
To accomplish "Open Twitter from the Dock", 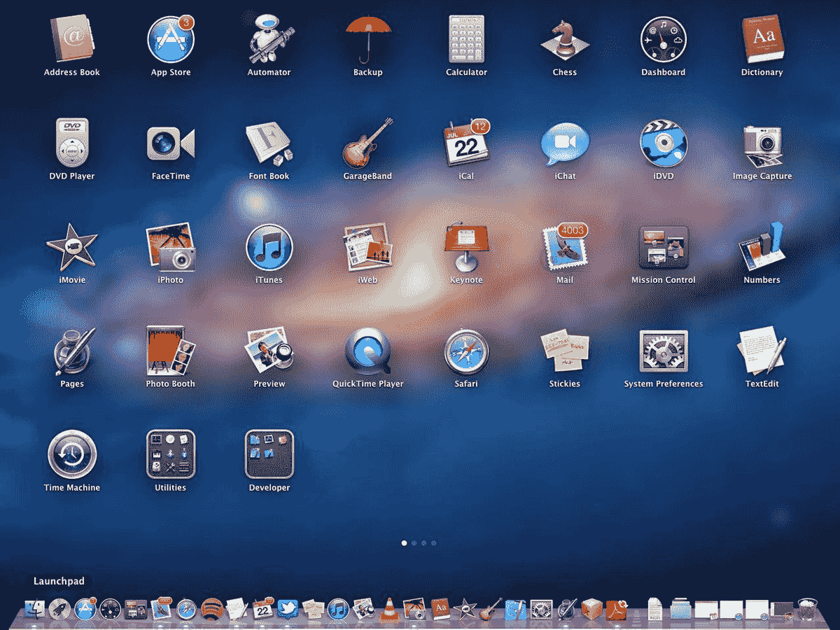I will click(x=289, y=608).
